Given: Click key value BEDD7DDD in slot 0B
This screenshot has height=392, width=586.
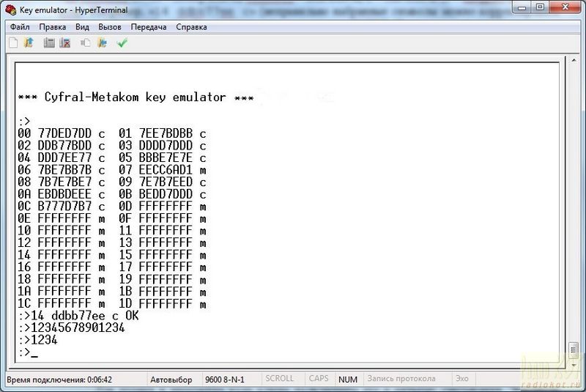Looking at the screenshot, I should point(166,194).
